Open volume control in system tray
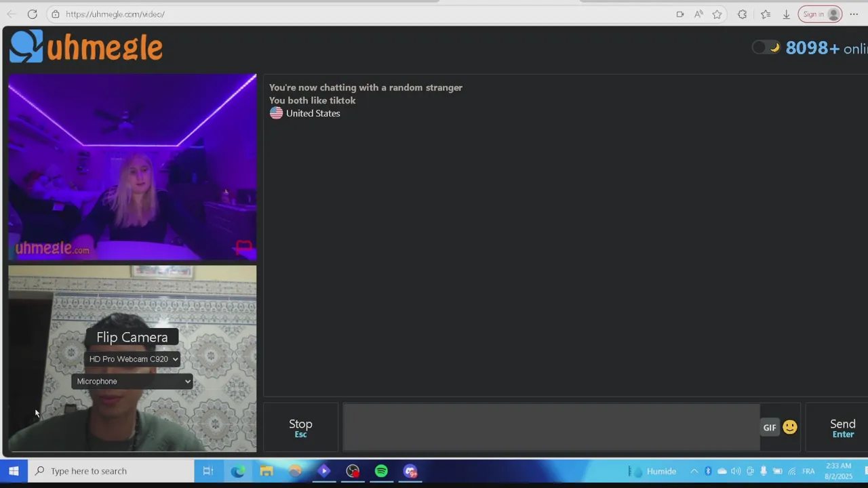 pyautogui.click(x=736, y=471)
